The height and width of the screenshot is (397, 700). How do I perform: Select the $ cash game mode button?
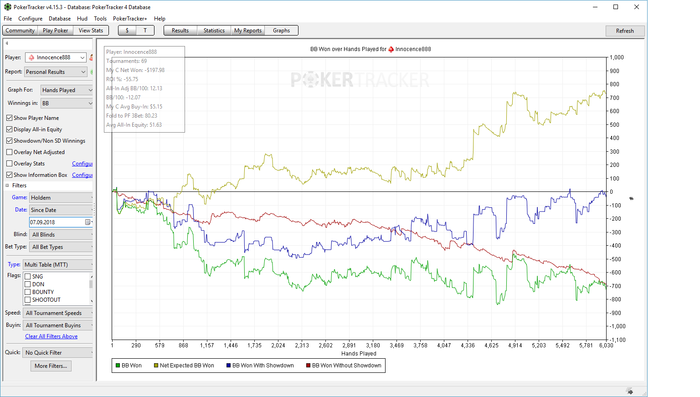coord(127,30)
